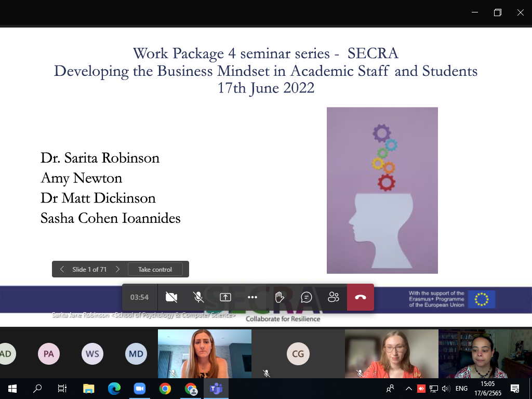Click the presenter name 'Dr. Sarita Robinson'
532x399 pixels.
(100, 158)
